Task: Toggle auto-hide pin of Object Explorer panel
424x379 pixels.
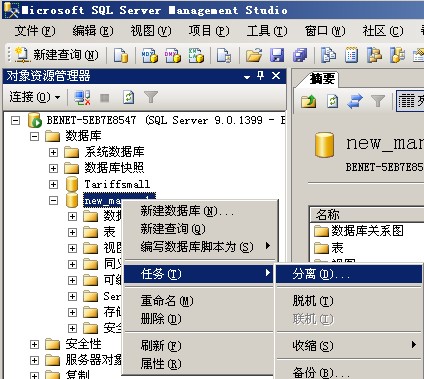Action: [x=261, y=76]
